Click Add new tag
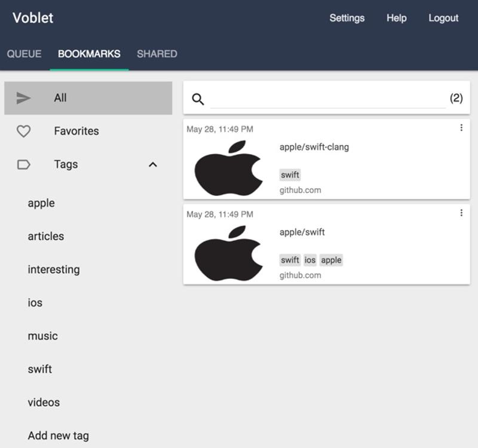The width and height of the screenshot is (478, 448). click(x=58, y=435)
